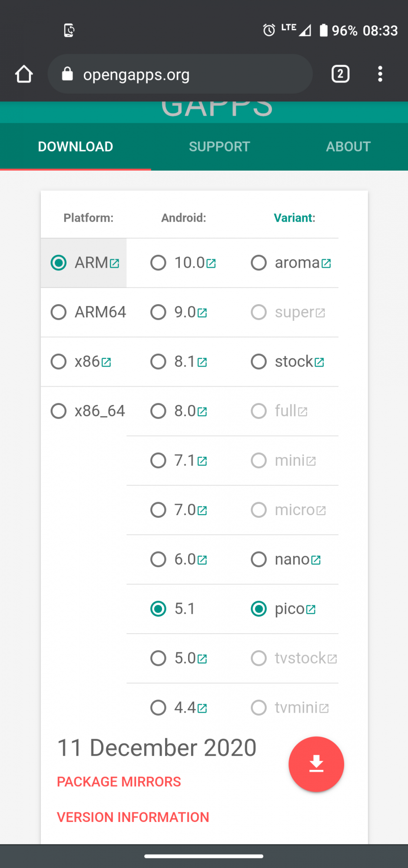This screenshot has height=868, width=408.
Task: Tap the external link icon next to 10.0
Action: point(211,263)
